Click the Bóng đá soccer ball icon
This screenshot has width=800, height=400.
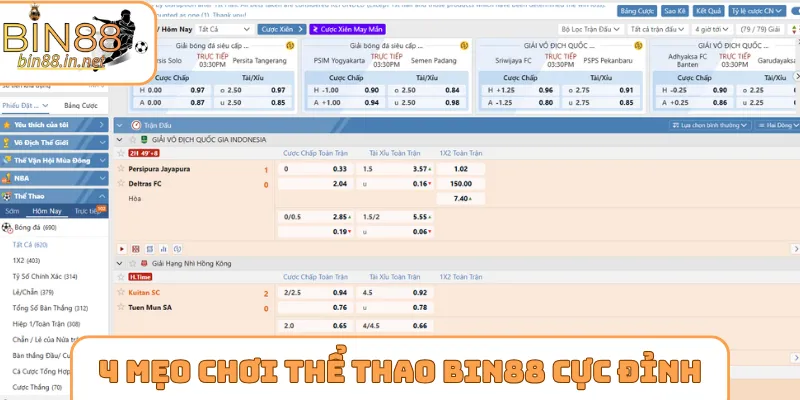click(7, 228)
